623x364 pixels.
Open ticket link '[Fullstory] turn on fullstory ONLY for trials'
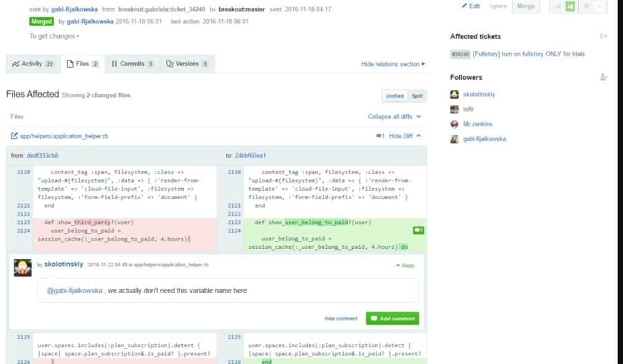(x=528, y=54)
